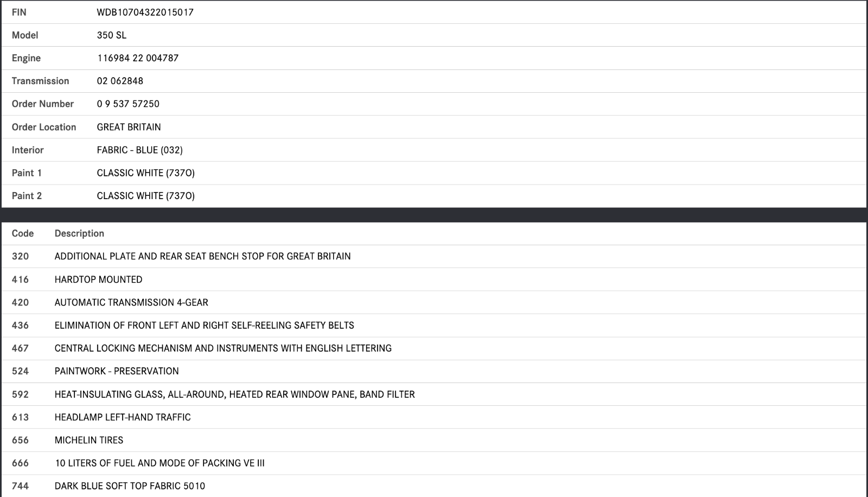
Task: Select the GREAT BRITAIN order location value
Action: (x=129, y=127)
